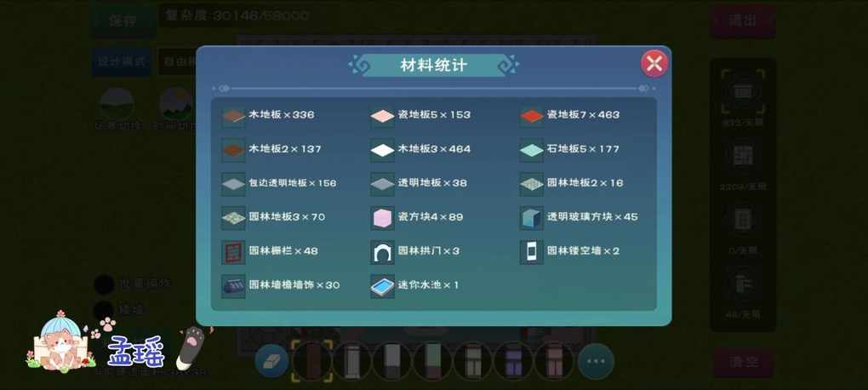The image size is (868, 390).
Task: Select the 透明玻璃方块 cube icon
Action: (532, 218)
